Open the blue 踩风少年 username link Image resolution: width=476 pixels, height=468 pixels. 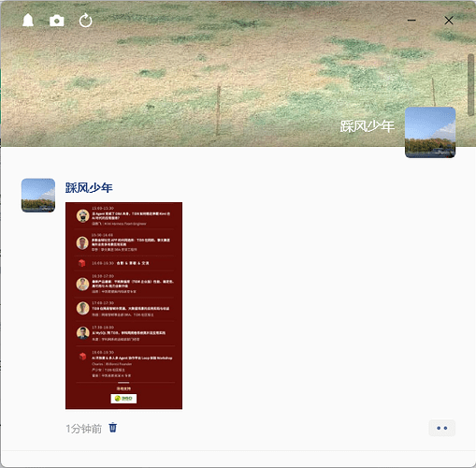pos(89,188)
